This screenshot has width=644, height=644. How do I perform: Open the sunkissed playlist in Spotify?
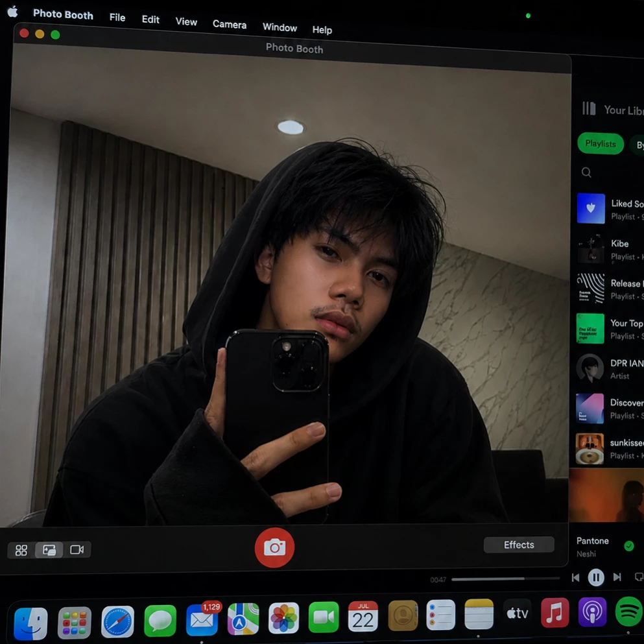point(610,449)
